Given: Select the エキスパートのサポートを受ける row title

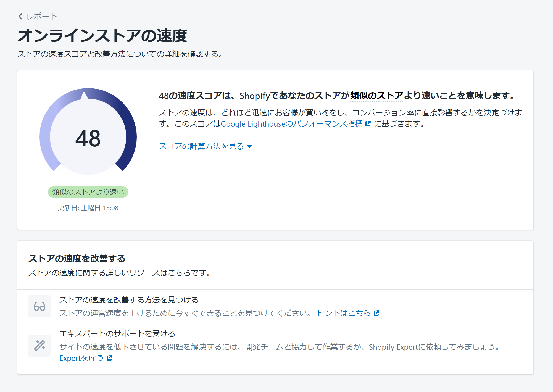Looking at the screenshot, I should click(117, 333).
